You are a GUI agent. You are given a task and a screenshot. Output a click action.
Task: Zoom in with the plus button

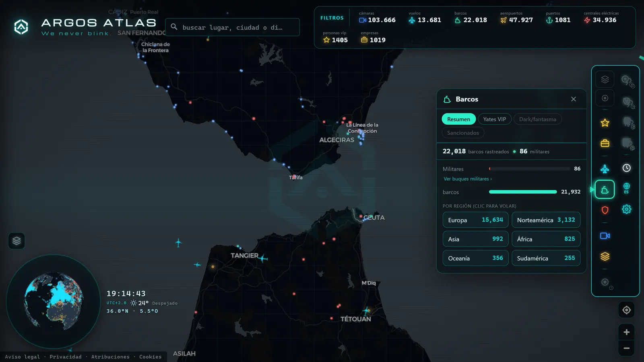tap(626, 332)
